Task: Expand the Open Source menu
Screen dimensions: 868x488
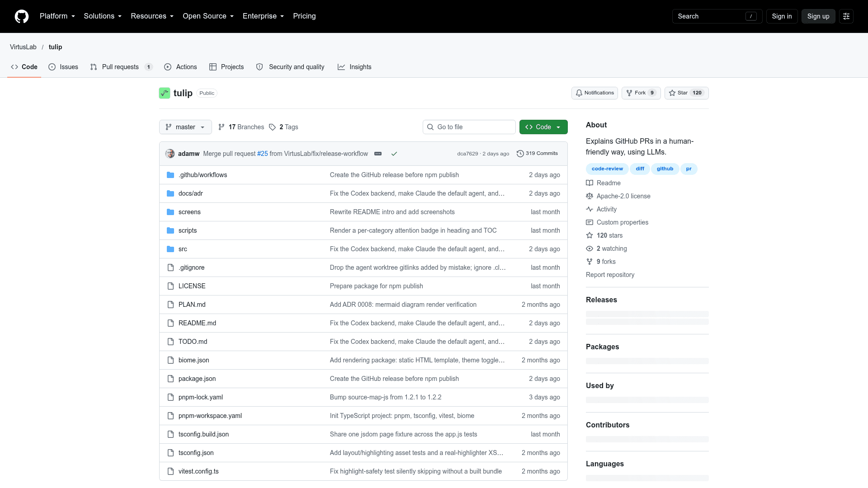Action: (x=208, y=16)
